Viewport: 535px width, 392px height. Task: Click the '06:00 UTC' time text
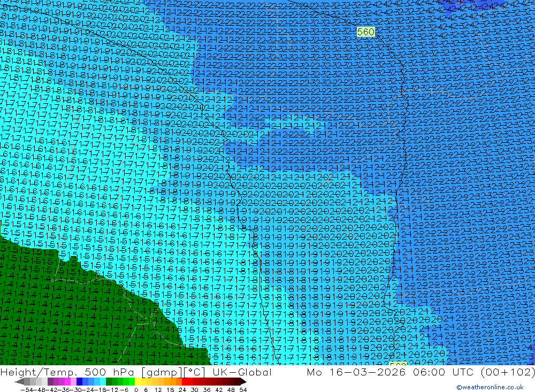click(x=444, y=372)
